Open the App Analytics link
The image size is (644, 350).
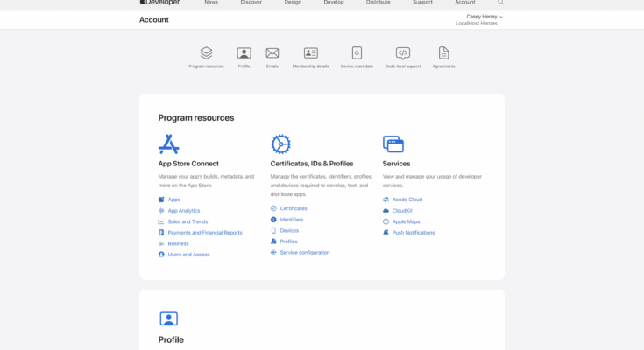click(184, 211)
